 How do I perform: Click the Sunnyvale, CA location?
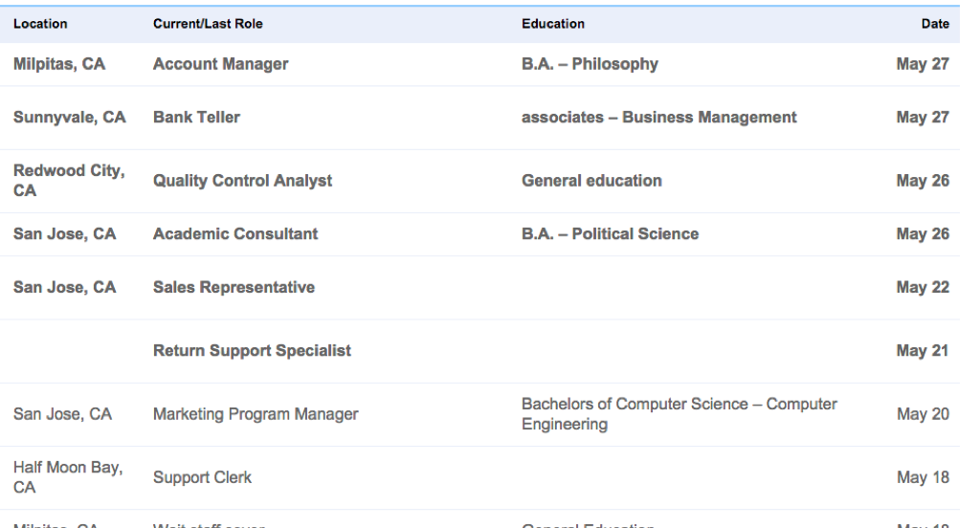(69, 118)
